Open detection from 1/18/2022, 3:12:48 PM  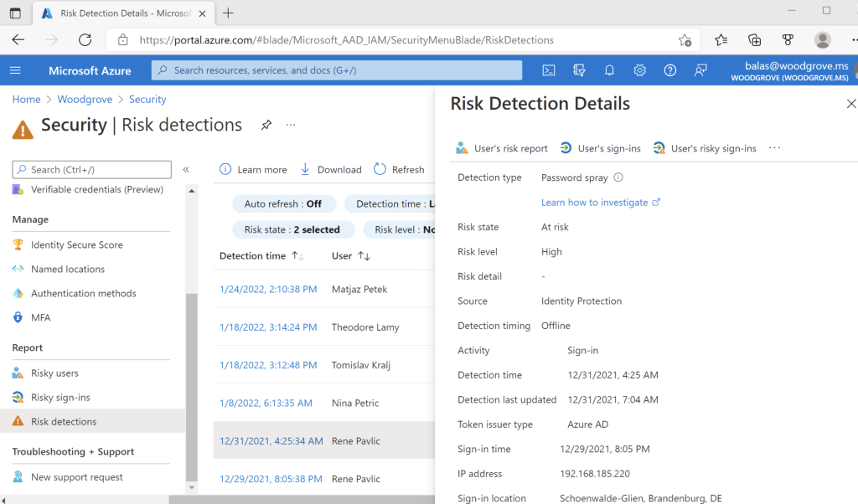268,365
